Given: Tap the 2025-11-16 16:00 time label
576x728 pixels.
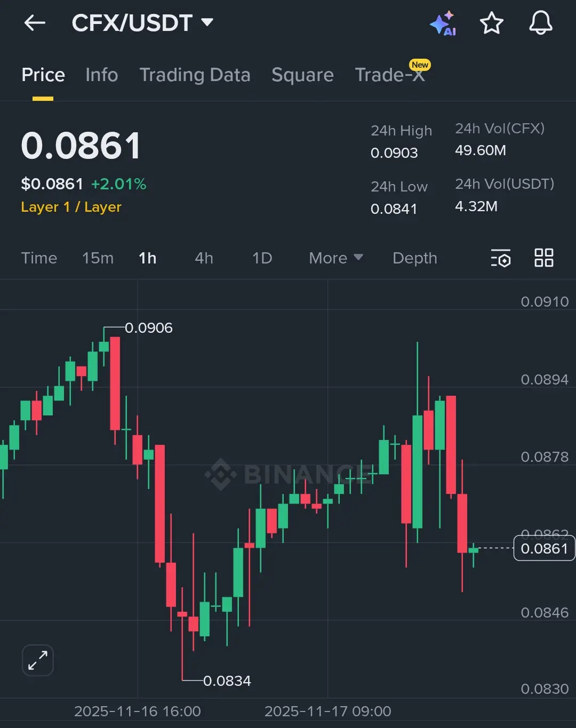Looking at the screenshot, I should (138, 711).
